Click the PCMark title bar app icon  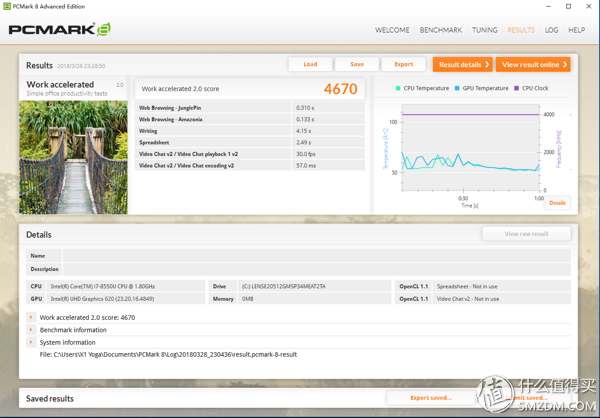tap(7, 7)
